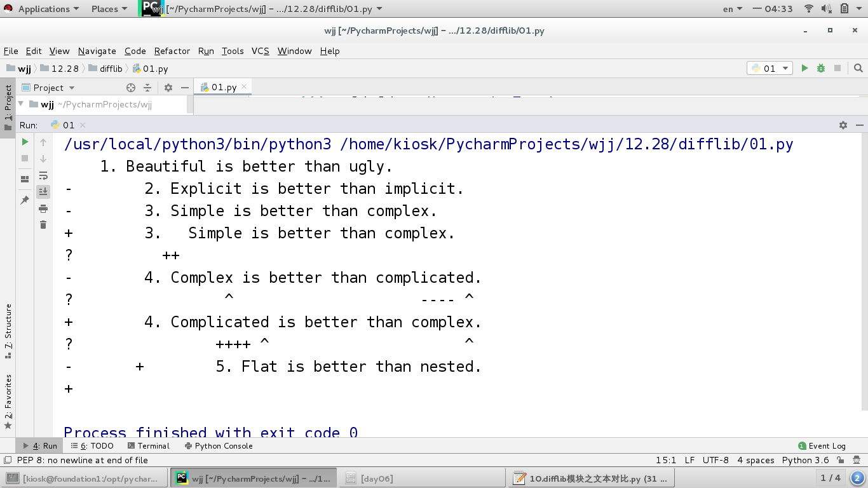Open the Help menu
868x488 pixels.
click(x=330, y=51)
